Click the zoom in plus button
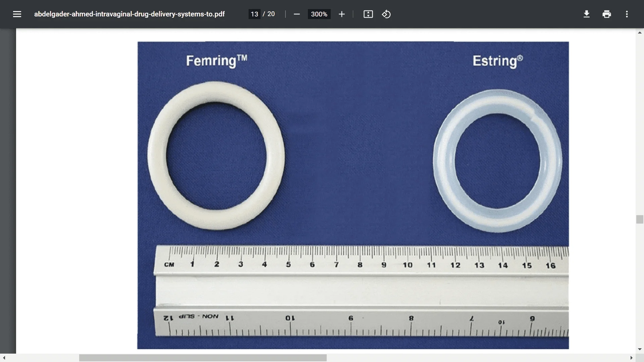Screen dimensions: 644x362 [x=341, y=14]
